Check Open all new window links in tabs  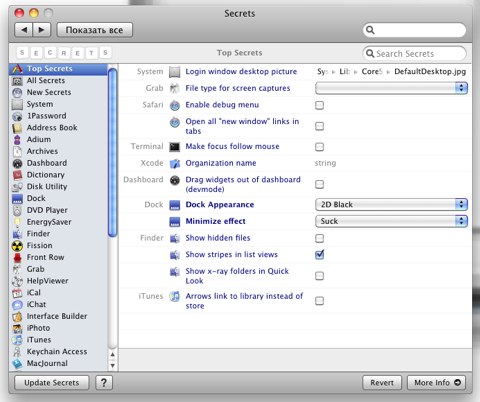point(319,126)
